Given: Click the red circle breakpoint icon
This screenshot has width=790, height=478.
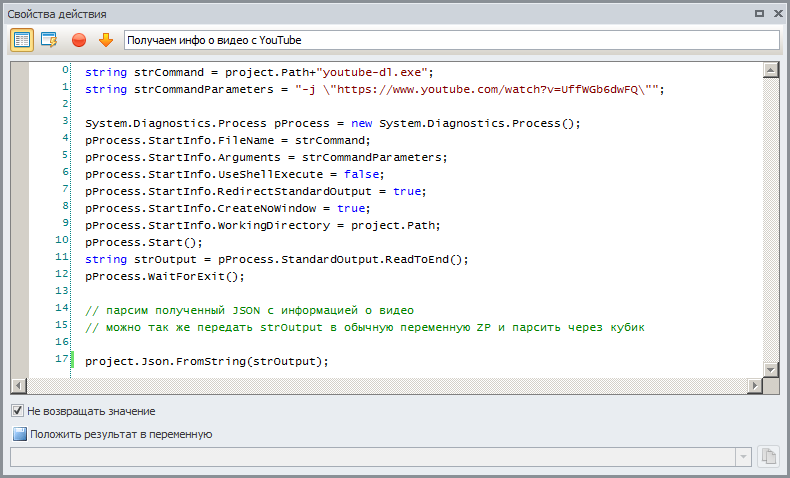Looking at the screenshot, I should [79, 40].
